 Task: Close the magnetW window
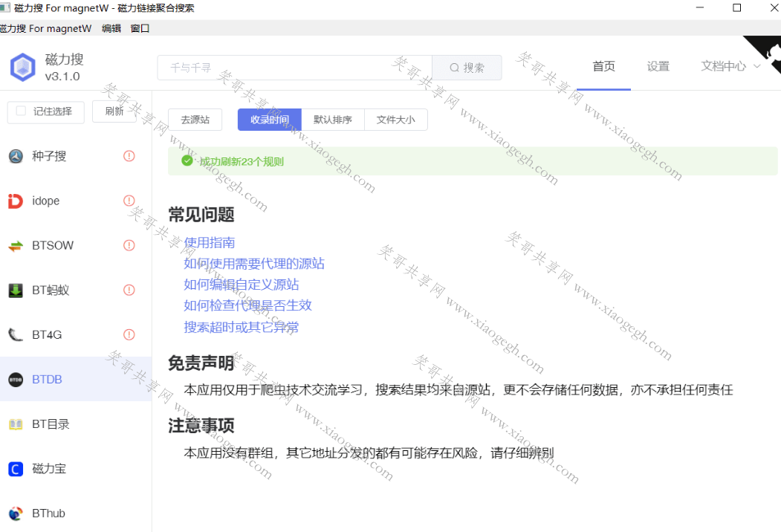[x=774, y=8]
